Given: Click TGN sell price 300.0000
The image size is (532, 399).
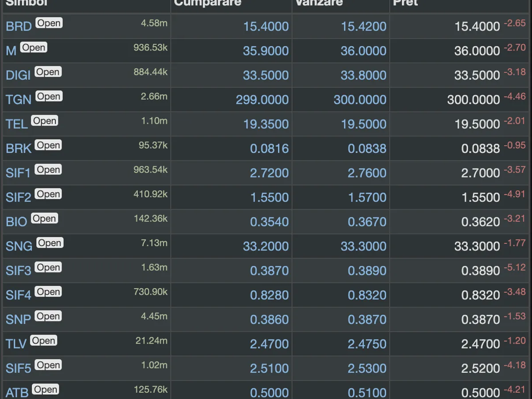Looking at the screenshot, I should [x=360, y=100].
